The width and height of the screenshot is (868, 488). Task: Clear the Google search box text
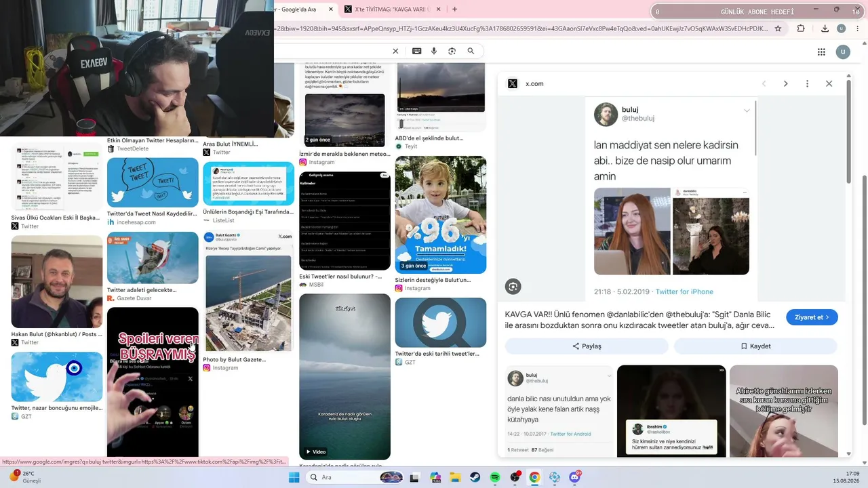tap(395, 51)
